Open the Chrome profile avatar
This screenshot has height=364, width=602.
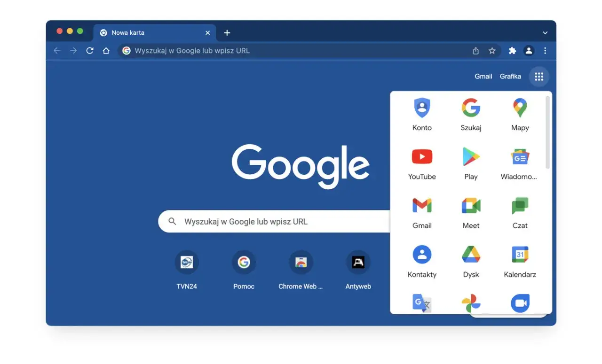(529, 51)
